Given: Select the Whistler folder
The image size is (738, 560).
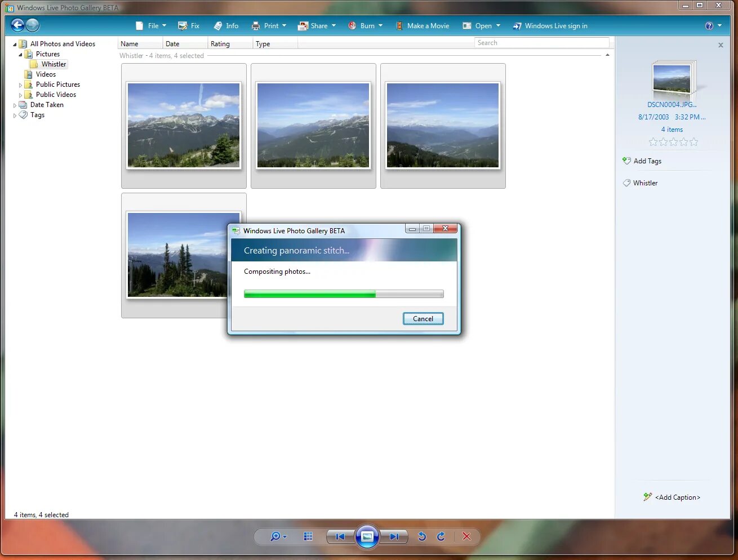Looking at the screenshot, I should click(49, 64).
